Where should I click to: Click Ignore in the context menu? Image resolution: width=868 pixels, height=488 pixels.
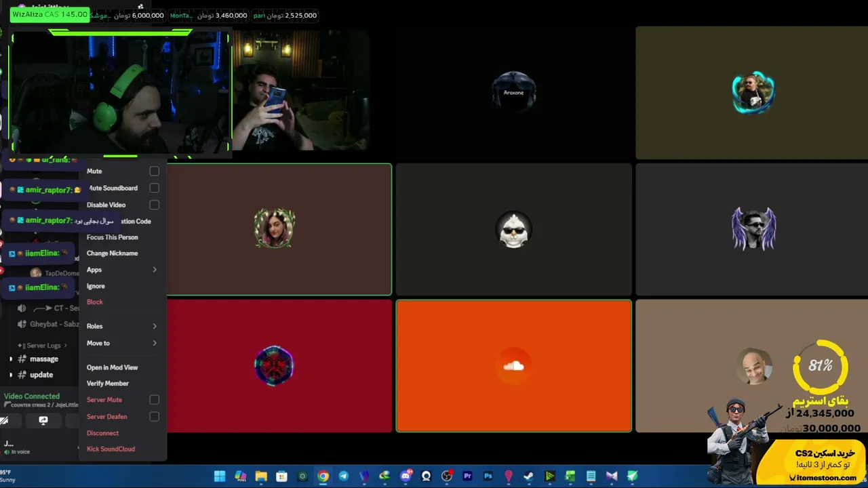pyautogui.click(x=96, y=286)
